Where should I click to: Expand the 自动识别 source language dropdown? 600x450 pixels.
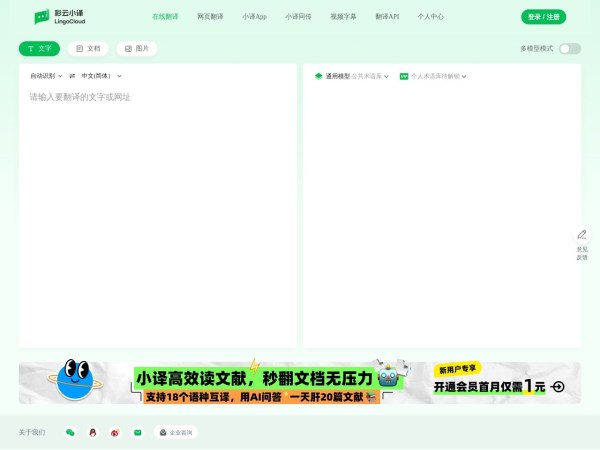(46, 76)
